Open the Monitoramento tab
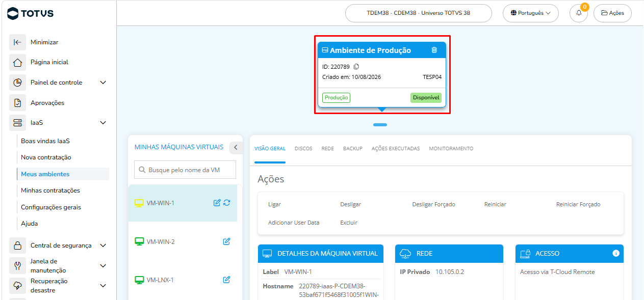Viewport: 644px width, 300px height. pyautogui.click(x=451, y=149)
